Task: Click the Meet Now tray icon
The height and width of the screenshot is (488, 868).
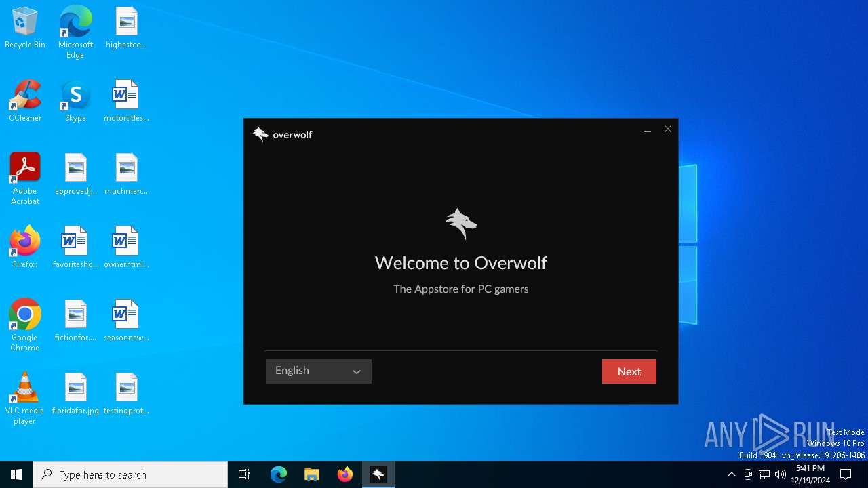Action: (748, 474)
